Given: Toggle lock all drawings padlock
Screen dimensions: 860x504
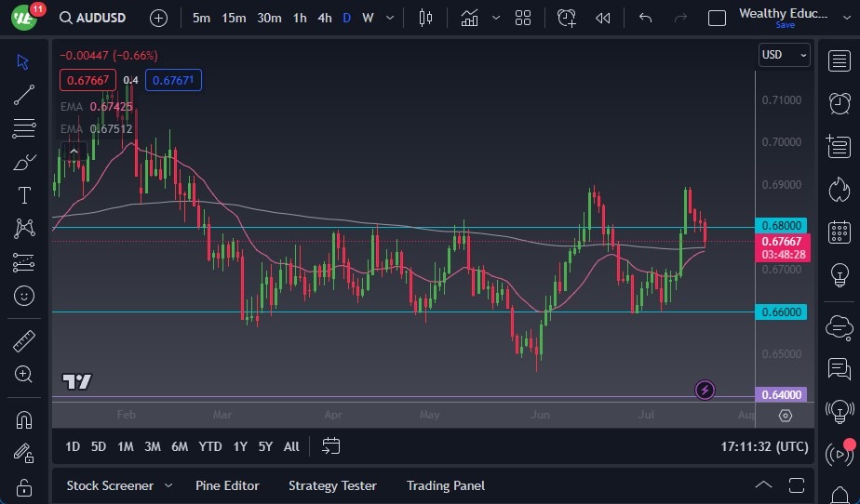Looking at the screenshot, I should point(24,487).
